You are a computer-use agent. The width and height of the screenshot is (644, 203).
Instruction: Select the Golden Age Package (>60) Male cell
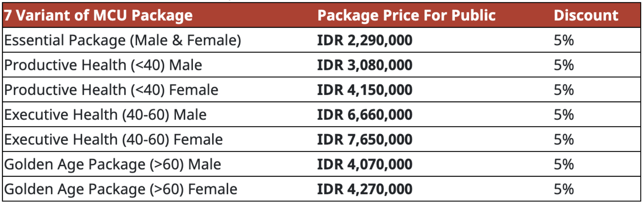click(x=113, y=165)
